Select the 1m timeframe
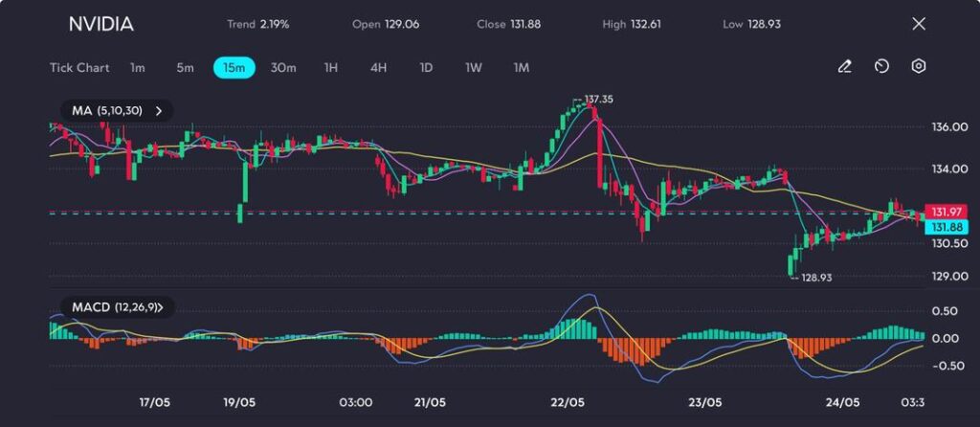This screenshot has height=427, width=980. coord(138,68)
